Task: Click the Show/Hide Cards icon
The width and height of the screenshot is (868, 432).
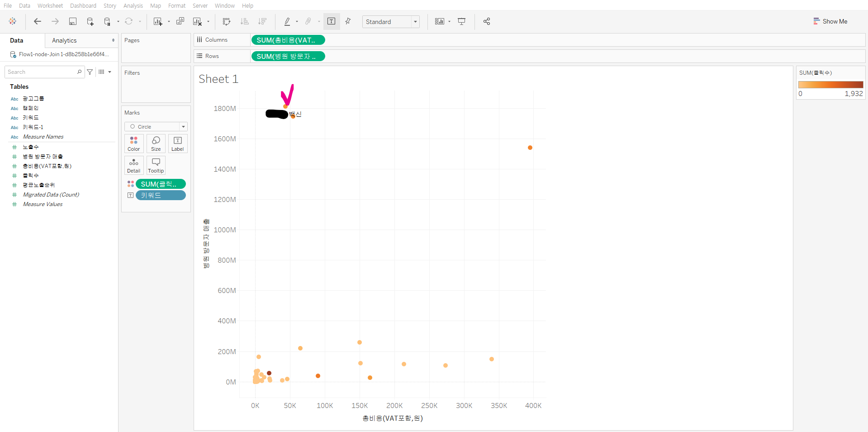Action: pyautogui.click(x=439, y=21)
